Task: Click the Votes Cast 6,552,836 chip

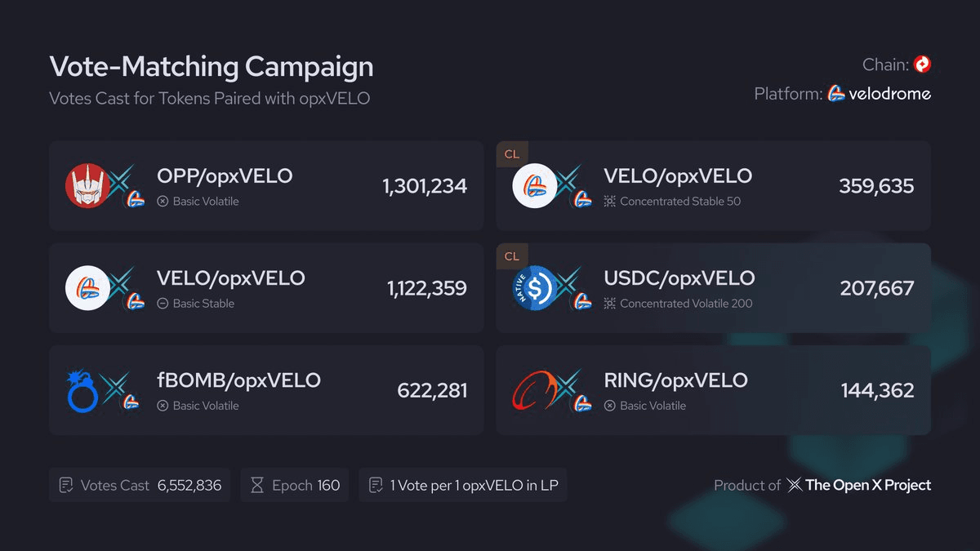Action: coord(140,485)
